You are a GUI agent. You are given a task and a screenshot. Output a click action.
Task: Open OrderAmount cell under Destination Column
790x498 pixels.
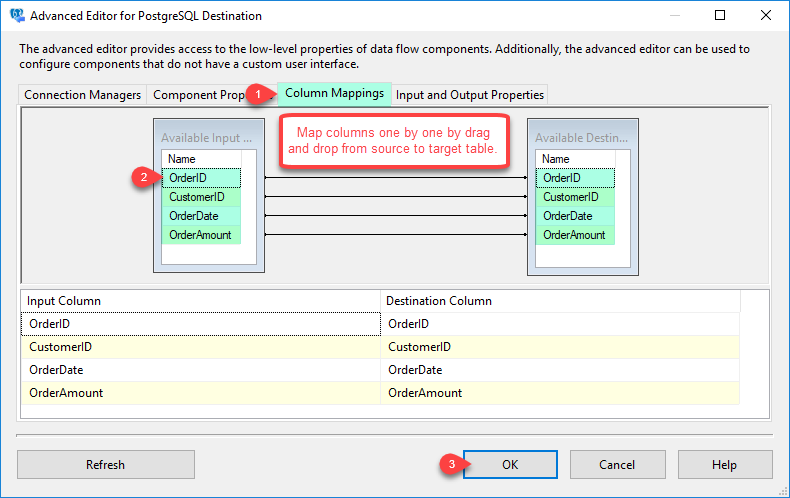pyautogui.click(x=560, y=393)
